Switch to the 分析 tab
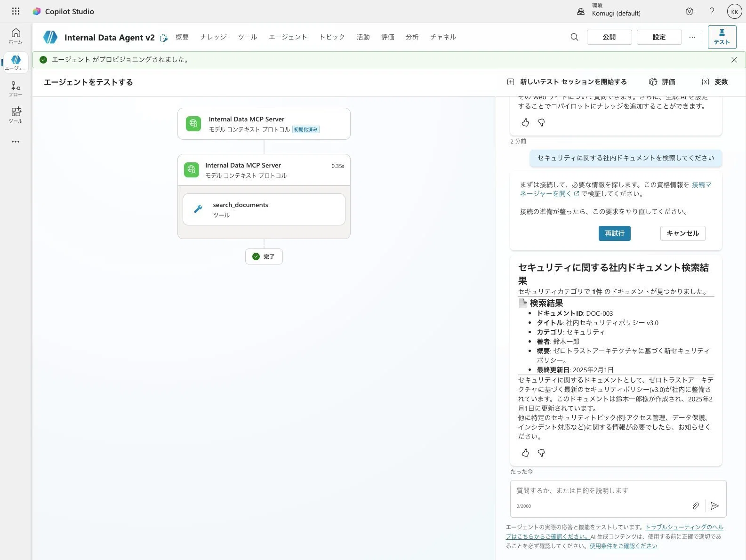The height and width of the screenshot is (560, 746). pos(412,37)
